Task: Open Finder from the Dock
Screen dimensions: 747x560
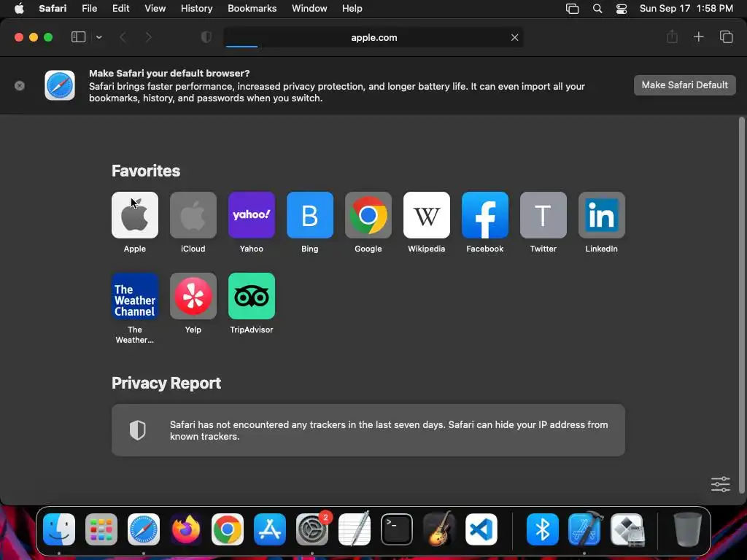Action: click(59, 529)
